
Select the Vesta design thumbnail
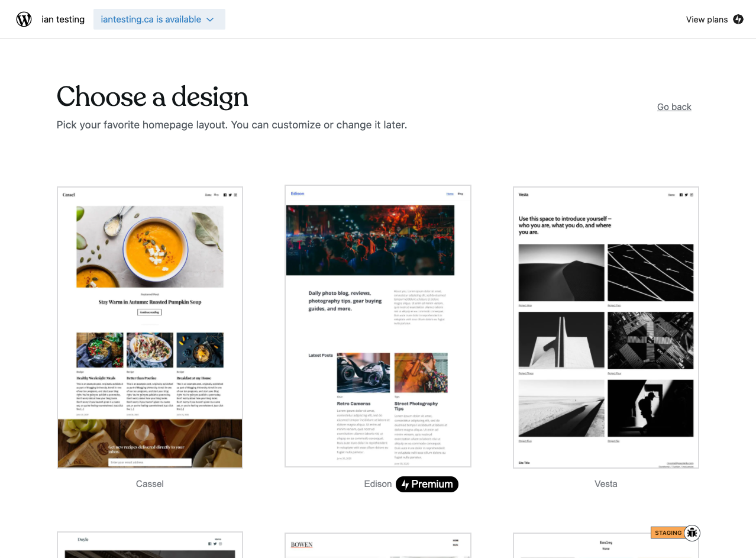606,327
